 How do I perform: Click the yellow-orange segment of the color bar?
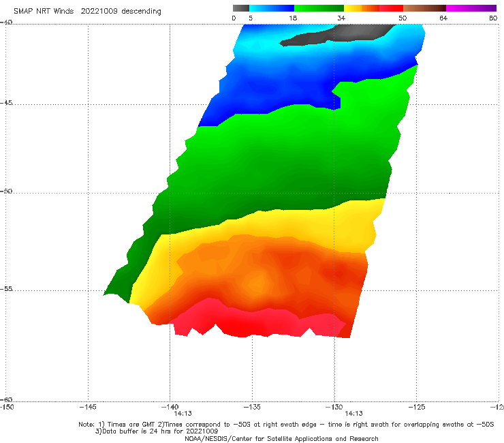(362, 8)
